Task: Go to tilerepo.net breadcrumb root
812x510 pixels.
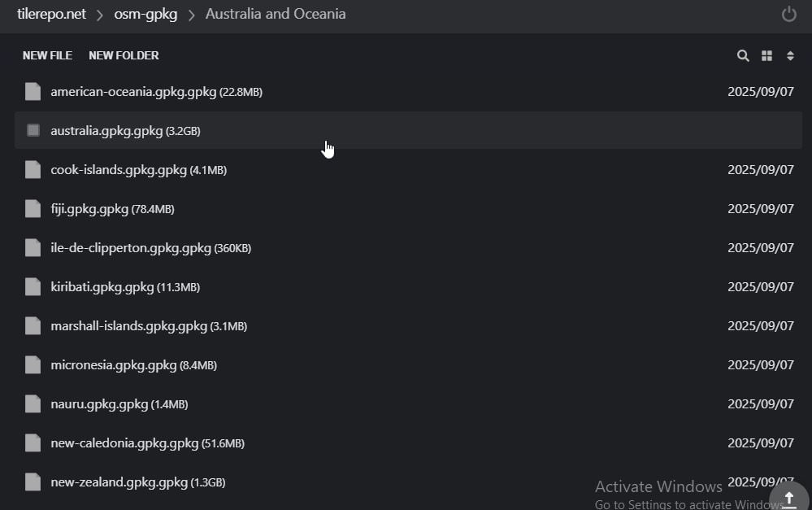Action: pos(51,14)
